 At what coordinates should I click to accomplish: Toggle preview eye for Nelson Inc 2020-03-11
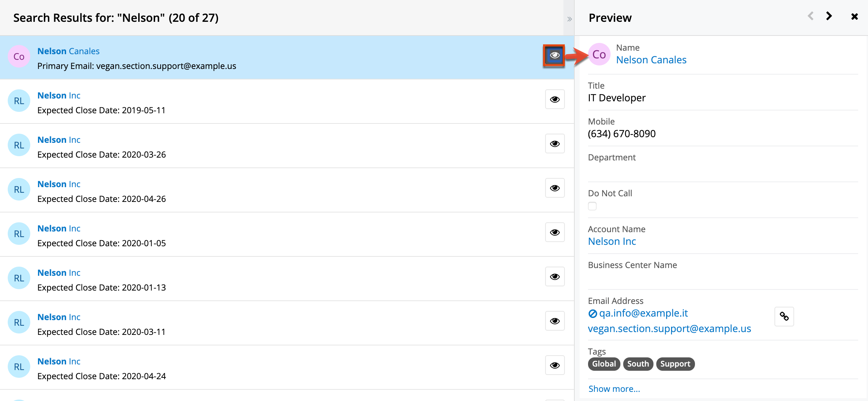(x=554, y=321)
